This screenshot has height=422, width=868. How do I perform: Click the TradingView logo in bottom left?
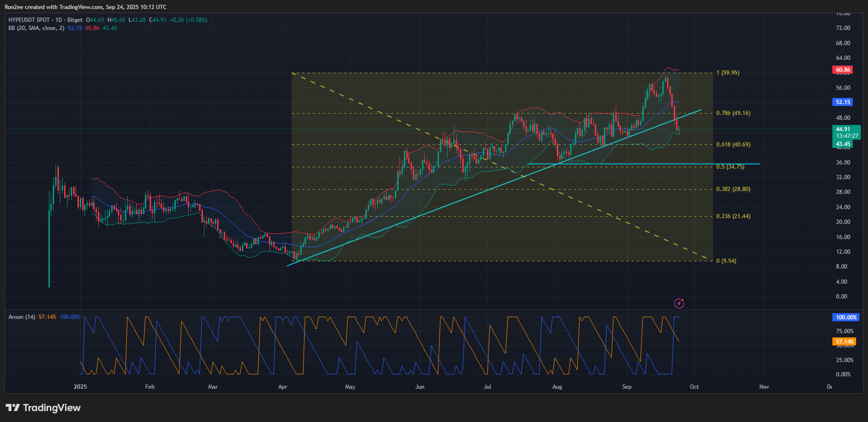(x=43, y=408)
